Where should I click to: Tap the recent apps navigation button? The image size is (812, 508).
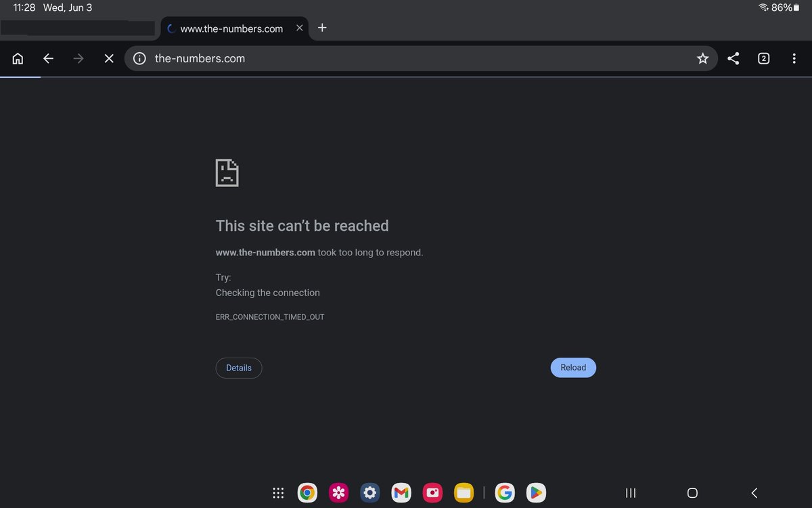(631, 493)
